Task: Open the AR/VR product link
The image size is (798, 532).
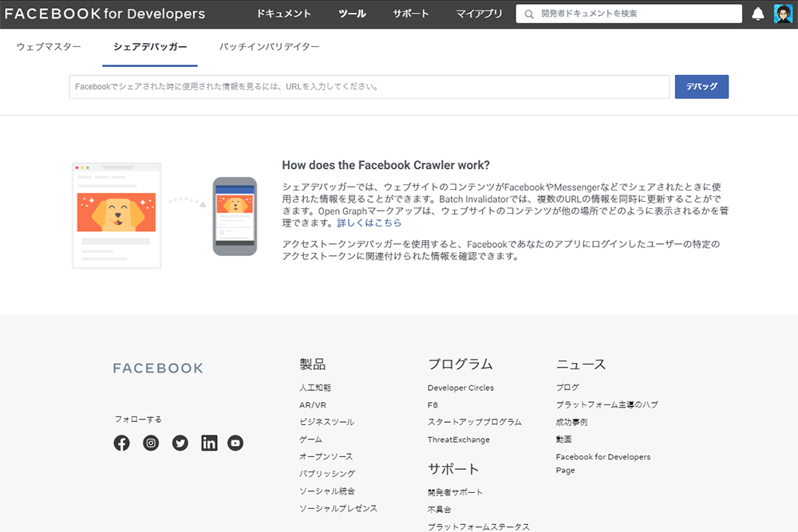Action: 313,405
